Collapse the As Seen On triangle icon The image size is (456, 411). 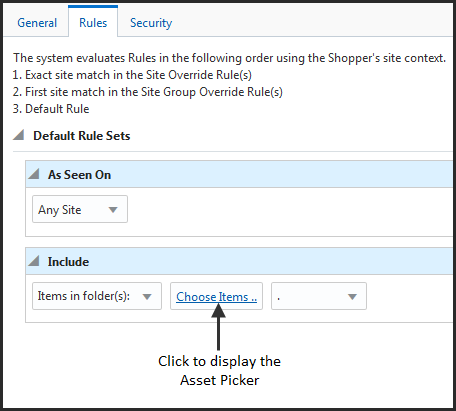34,174
